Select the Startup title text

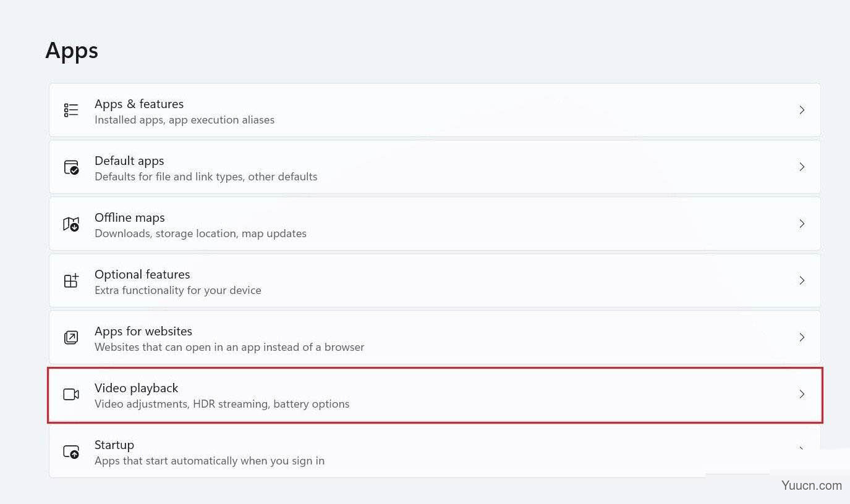pyautogui.click(x=114, y=445)
